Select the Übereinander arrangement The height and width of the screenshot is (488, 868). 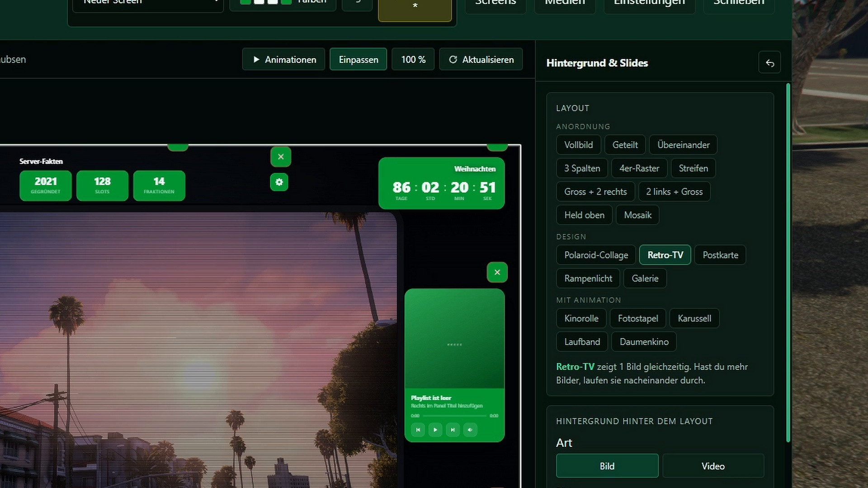(x=684, y=145)
